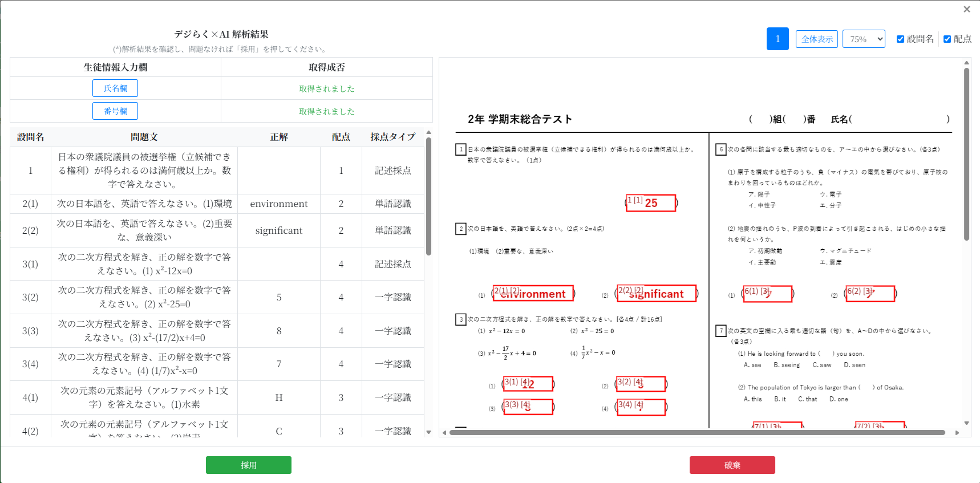This screenshot has height=483, width=980.
Task: Click correct answer '8' in row 3(3)
Action: [x=279, y=331]
